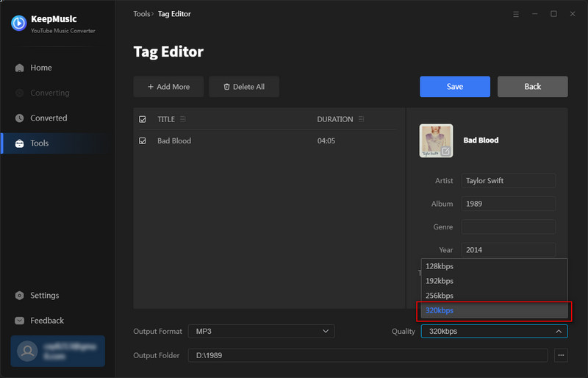Maximize the KeepMusic window
Image resolution: width=588 pixels, height=378 pixels.
tap(553, 14)
